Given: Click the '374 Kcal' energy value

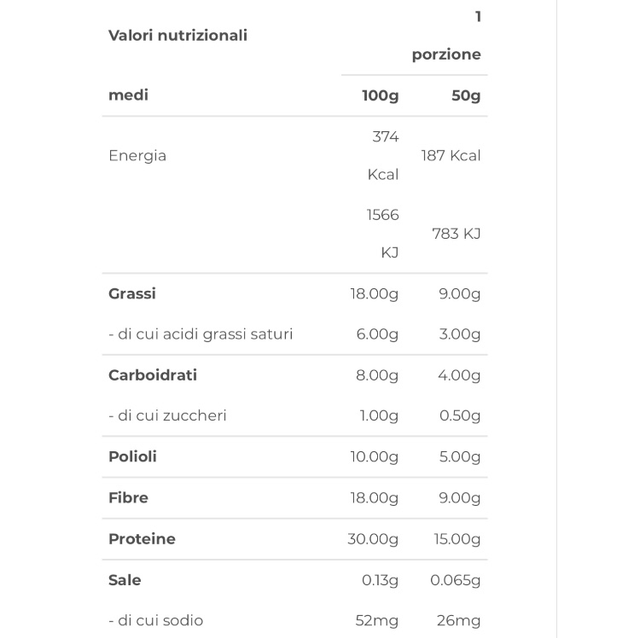Looking at the screenshot, I should point(384,155).
